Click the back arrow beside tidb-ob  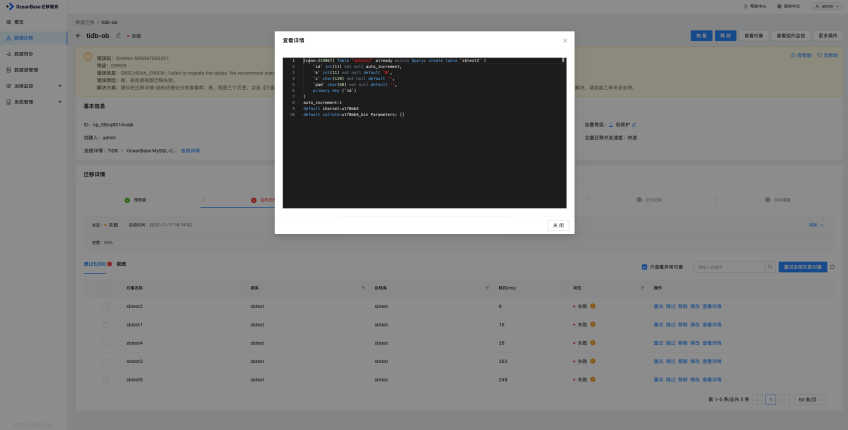click(78, 36)
